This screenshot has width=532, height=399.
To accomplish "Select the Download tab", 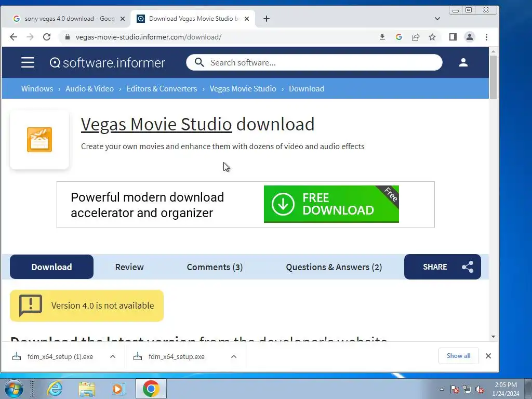I will pyautogui.click(x=51, y=267).
